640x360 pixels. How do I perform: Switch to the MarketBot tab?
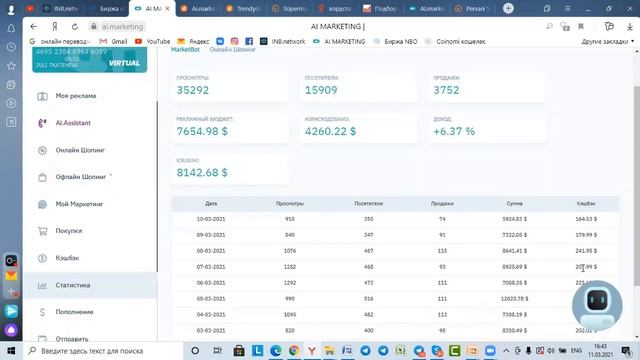[185, 49]
